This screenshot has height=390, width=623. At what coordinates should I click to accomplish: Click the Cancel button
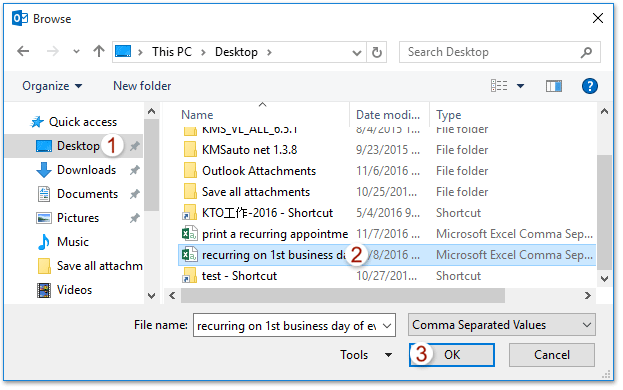coord(551,355)
